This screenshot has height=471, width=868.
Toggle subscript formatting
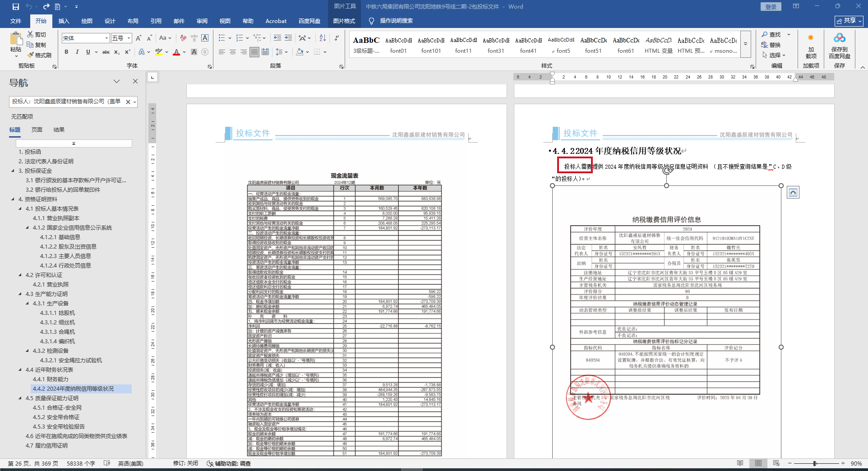point(117,52)
